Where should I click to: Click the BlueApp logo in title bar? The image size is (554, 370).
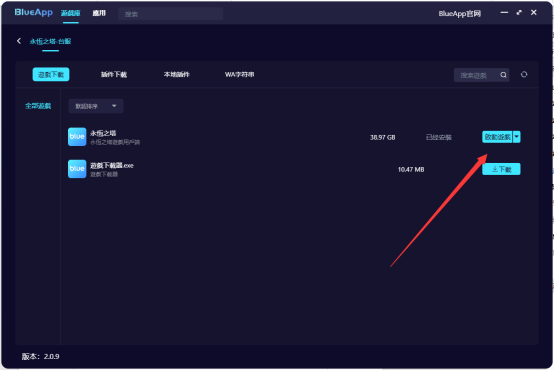[34, 12]
